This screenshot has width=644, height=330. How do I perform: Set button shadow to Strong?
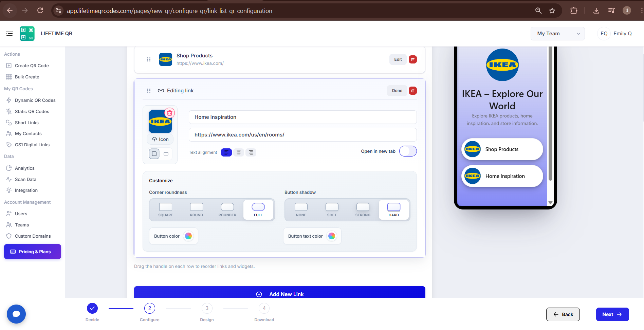(363, 210)
